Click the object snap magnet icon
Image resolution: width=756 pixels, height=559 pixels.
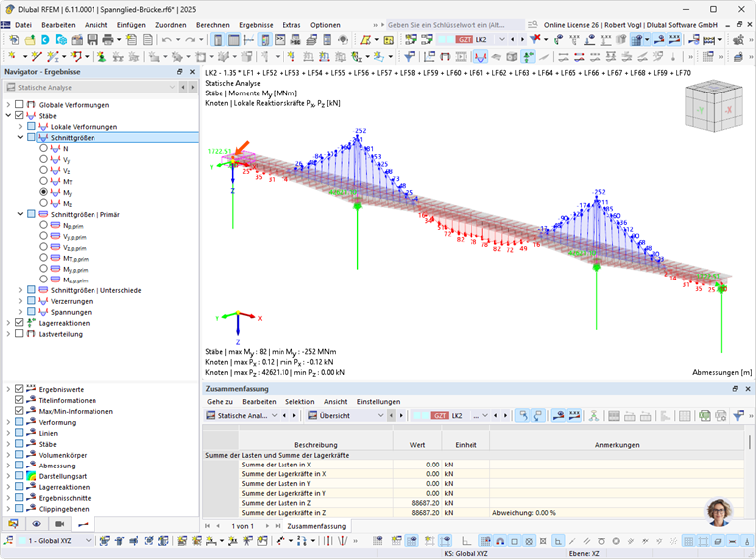click(x=500, y=541)
